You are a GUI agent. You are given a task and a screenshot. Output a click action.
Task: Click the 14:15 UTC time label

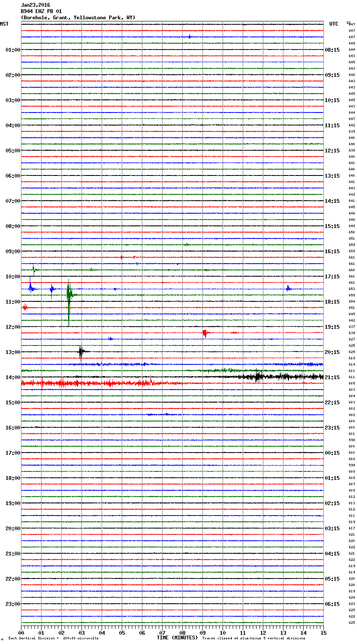pos(332,201)
